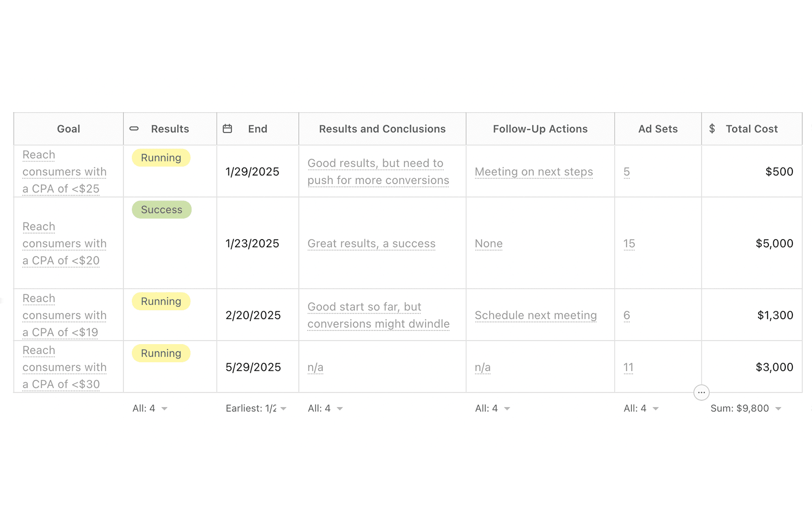This screenshot has width=812, height=525.
Task: Open Ad Sets column All: 4 dropdown
Action: pos(641,409)
